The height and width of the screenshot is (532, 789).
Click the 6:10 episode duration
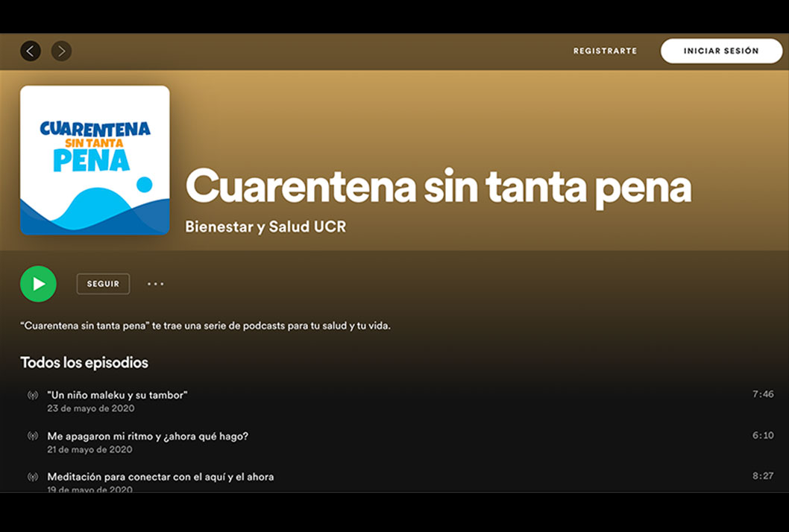763,435
